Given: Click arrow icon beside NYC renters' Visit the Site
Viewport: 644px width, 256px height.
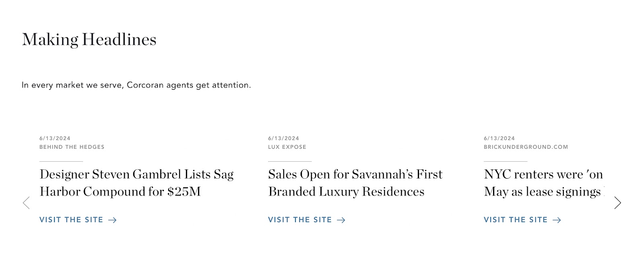Looking at the screenshot, I should [x=557, y=220].
